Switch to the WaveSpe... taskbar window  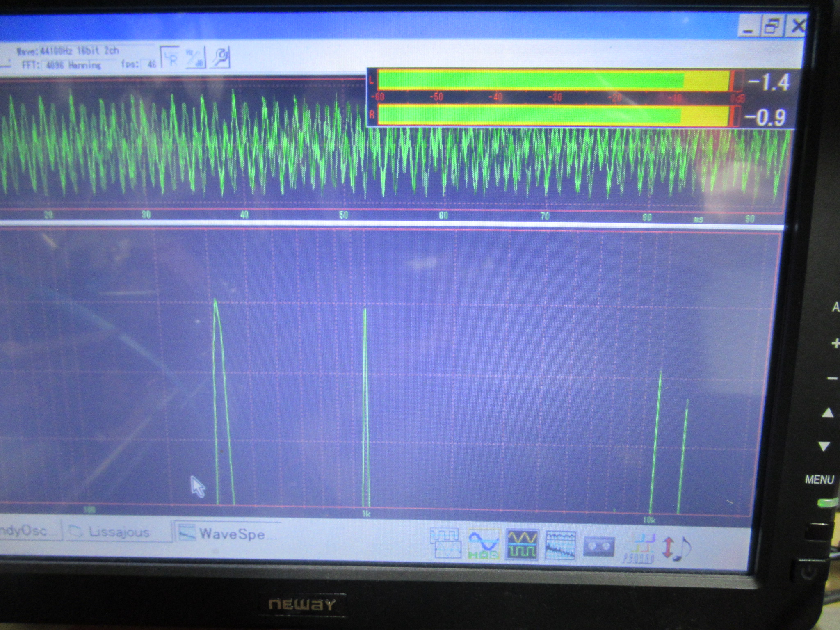[x=228, y=534]
